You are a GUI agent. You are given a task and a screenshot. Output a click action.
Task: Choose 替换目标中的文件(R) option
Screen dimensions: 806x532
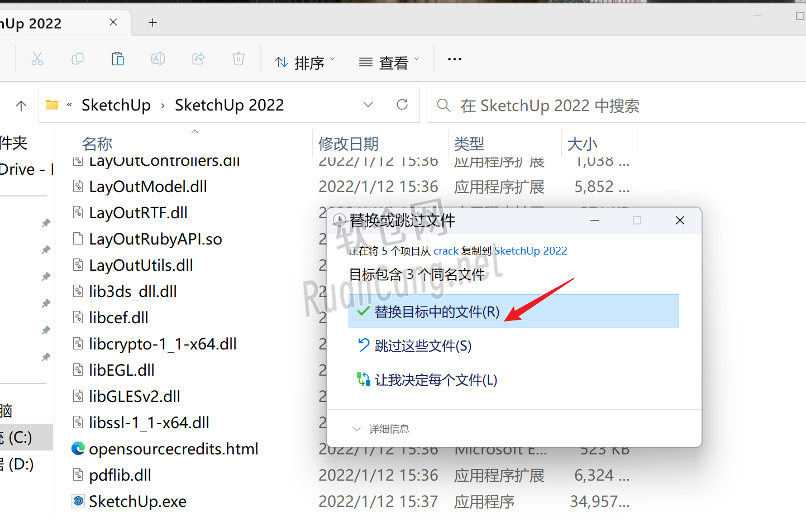pyautogui.click(x=437, y=311)
